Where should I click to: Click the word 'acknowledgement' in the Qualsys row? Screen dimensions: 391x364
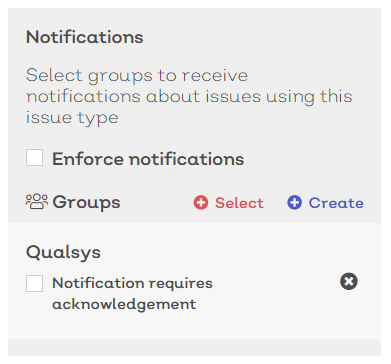coord(124,304)
